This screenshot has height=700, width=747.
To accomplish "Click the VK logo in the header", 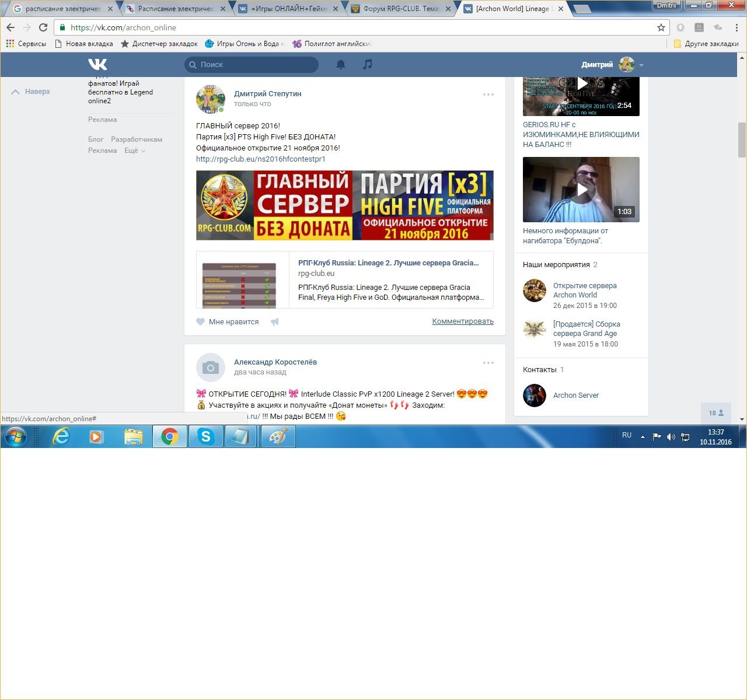I will pyautogui.click(x=97, y=64).
